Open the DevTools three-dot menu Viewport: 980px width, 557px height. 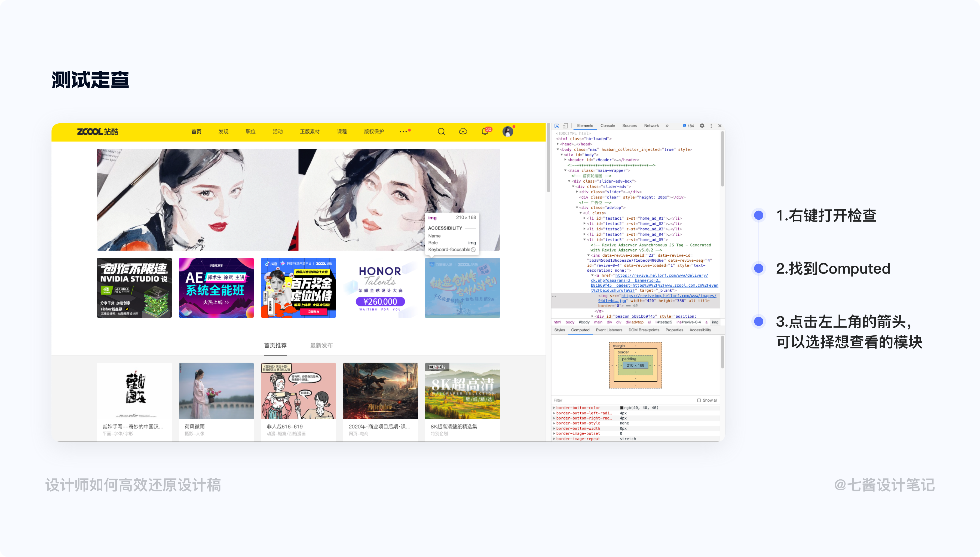pyautogui.click(x=711, y=126)
